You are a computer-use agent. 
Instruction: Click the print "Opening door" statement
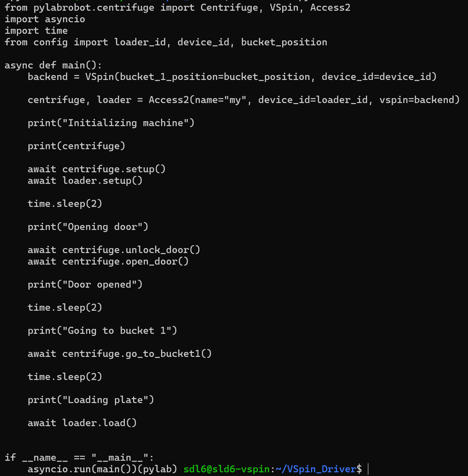click(88, 227)
